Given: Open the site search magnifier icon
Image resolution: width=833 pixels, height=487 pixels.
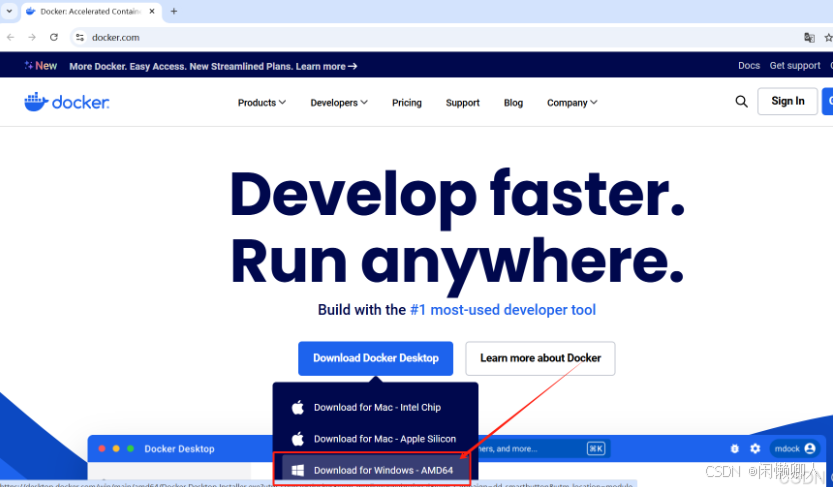Looking at the screenshot, I should pos(741,101).
